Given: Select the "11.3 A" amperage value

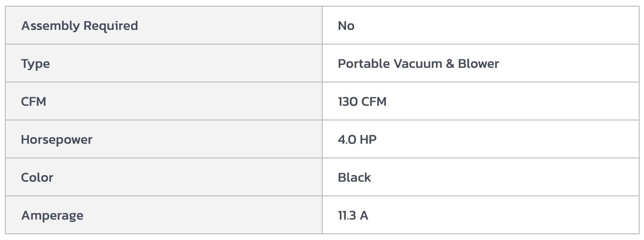Looking at the screenshot, I should point(353,215).
